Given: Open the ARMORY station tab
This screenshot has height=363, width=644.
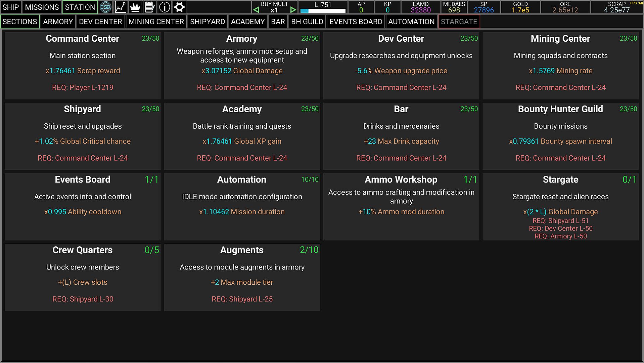Looking at the screenshot, I should point(58,22).
